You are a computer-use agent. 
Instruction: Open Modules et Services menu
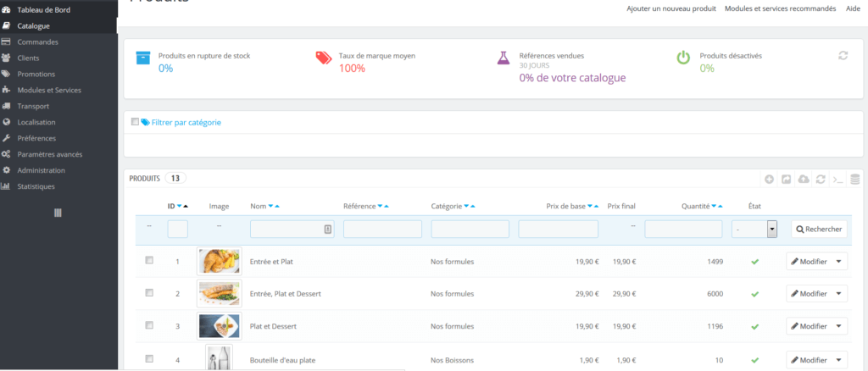pos(49,90)
